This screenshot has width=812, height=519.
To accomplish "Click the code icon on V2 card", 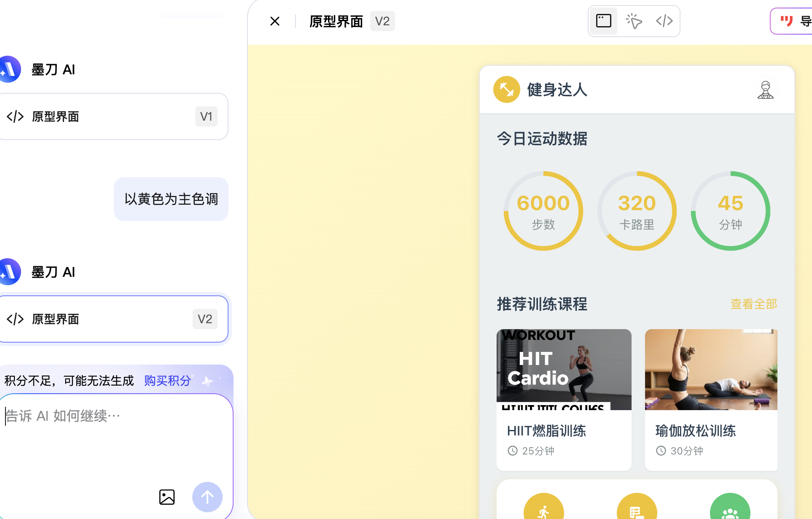I will (x=15, y=319).
